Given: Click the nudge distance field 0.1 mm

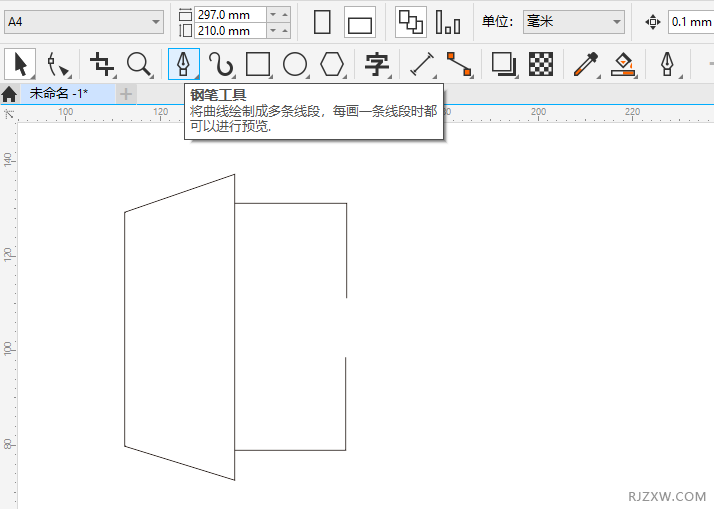Looking at the screenshot, I should click(x=691, y=22).
